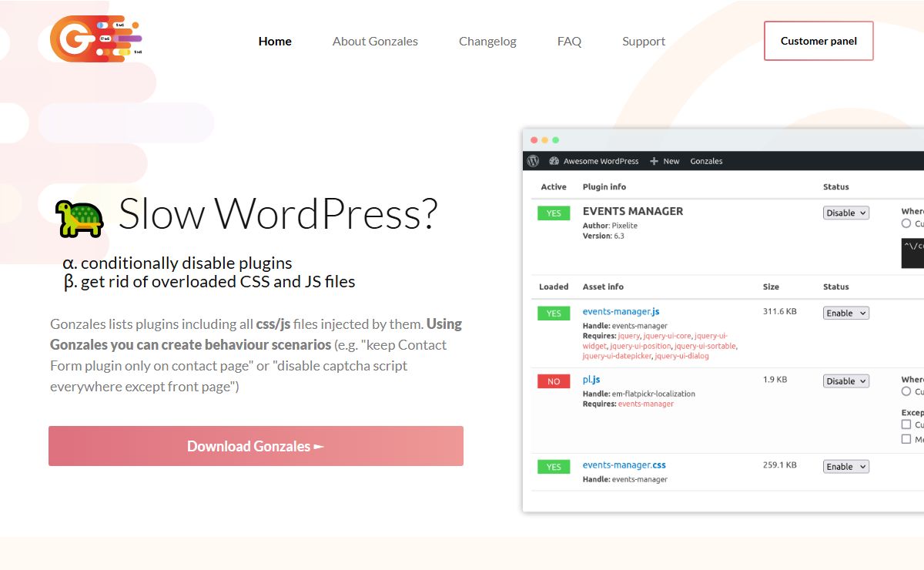Click the Author: Pixelite text
The width and height of the screenshot is (924, 570).
point(610,226)
